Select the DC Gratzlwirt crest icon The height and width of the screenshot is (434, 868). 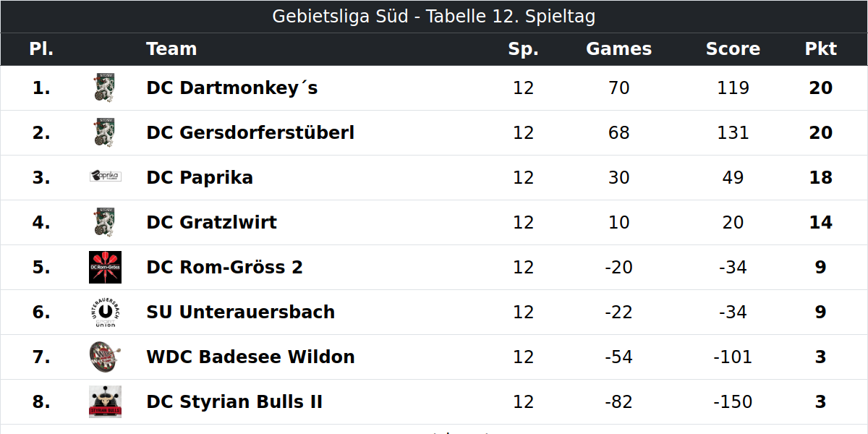coord(105,222)
